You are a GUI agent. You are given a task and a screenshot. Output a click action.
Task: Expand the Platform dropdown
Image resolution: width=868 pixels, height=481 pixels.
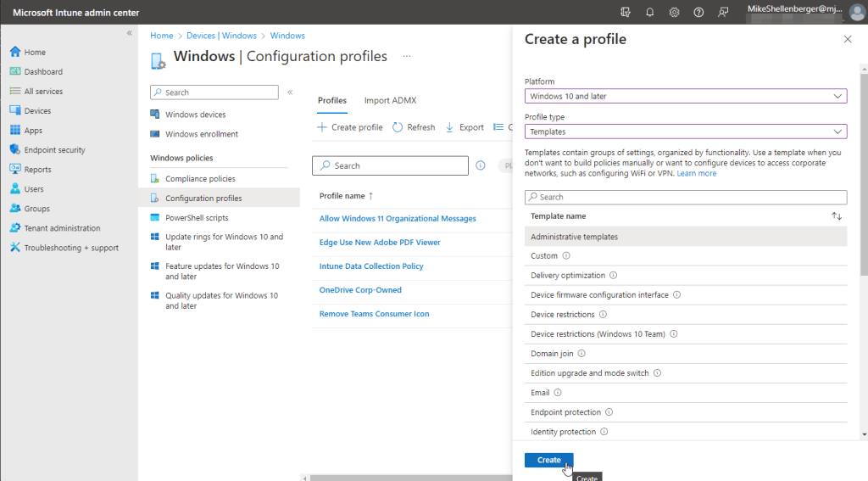point(685,97)
